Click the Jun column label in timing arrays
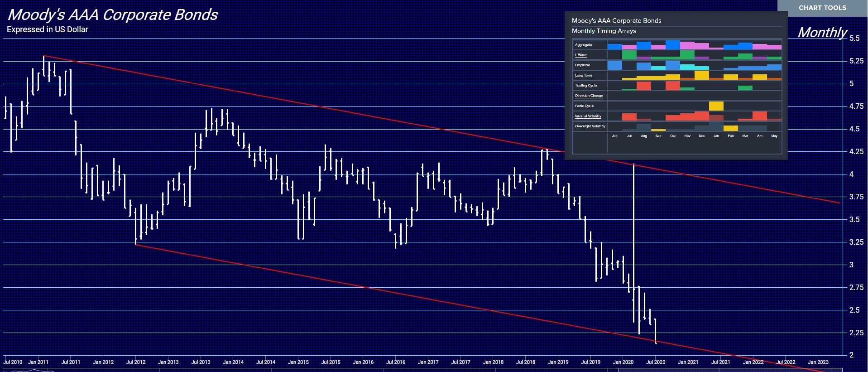Image resolution: width=868 pixels, height=372 pixels. (614, 136)
